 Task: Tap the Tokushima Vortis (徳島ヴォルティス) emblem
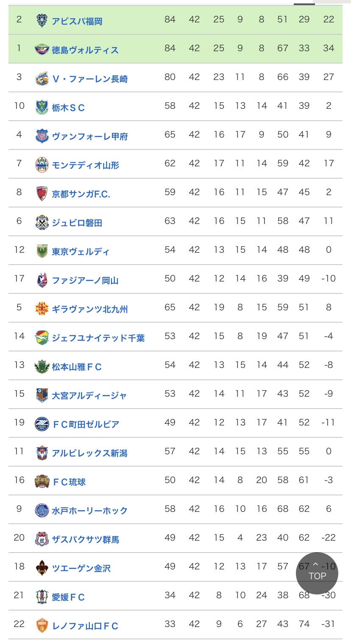tap(42, 49)
